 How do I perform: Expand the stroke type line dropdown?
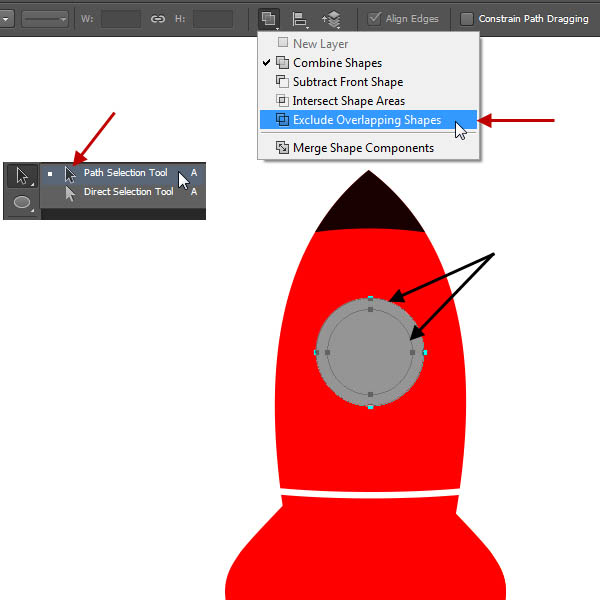coord(45,19)
